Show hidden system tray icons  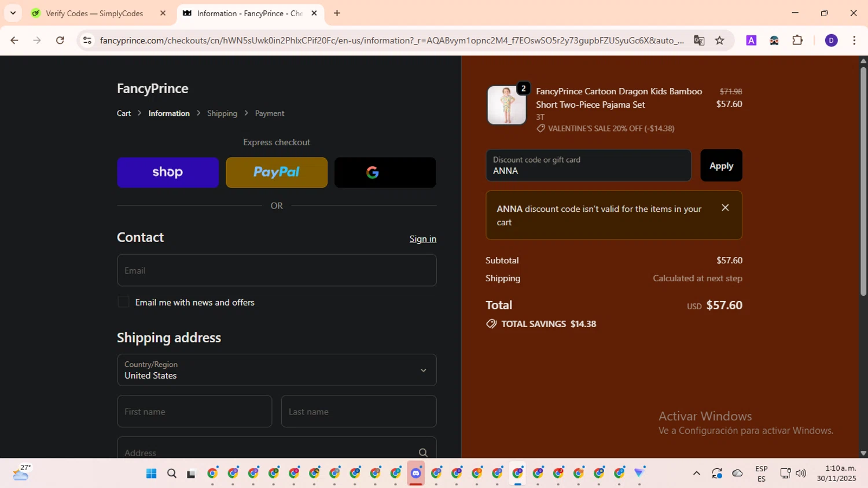coord(696,474)
